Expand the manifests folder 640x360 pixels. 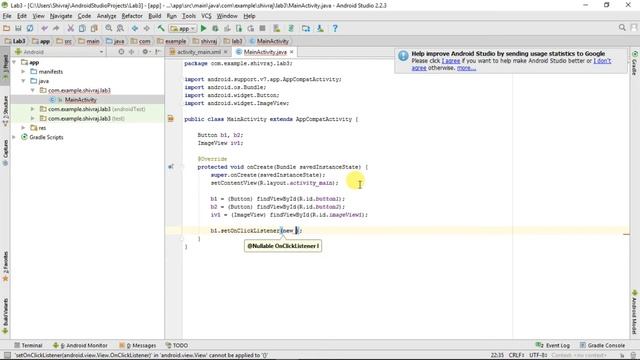coord(24,71)
